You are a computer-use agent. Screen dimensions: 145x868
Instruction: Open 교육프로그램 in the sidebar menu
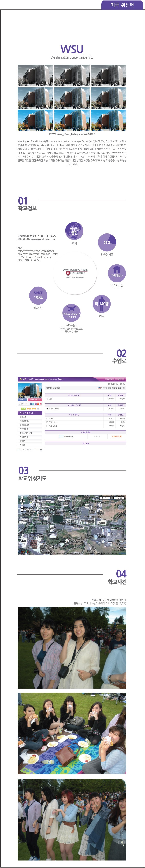click(x=30, y=425)
